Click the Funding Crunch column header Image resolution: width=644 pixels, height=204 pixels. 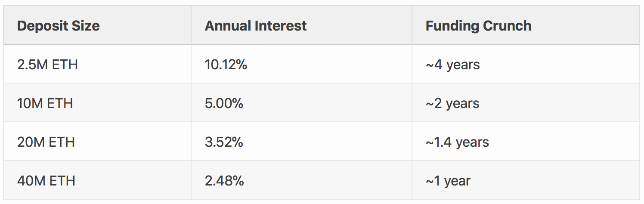point(526,25)
